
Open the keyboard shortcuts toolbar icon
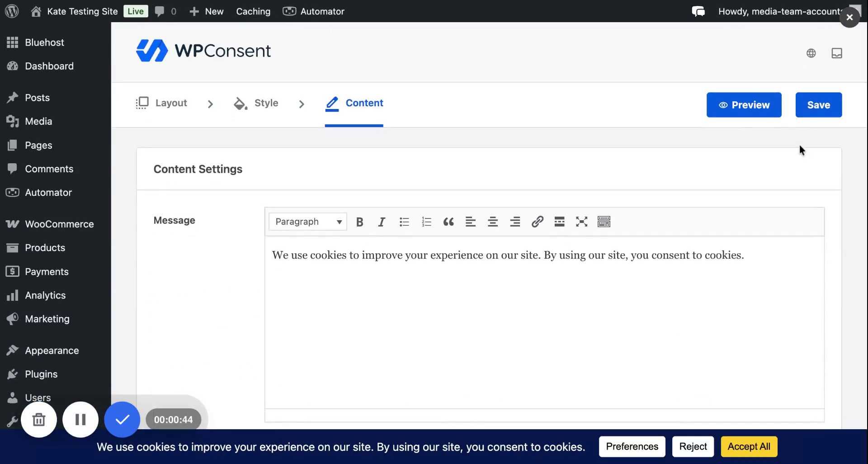click(x=604, y=222)
